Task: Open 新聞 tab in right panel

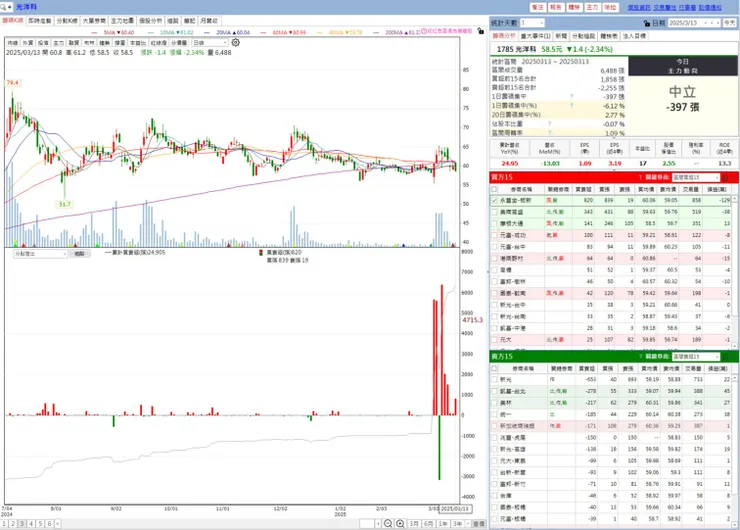Action: point(561,36)
